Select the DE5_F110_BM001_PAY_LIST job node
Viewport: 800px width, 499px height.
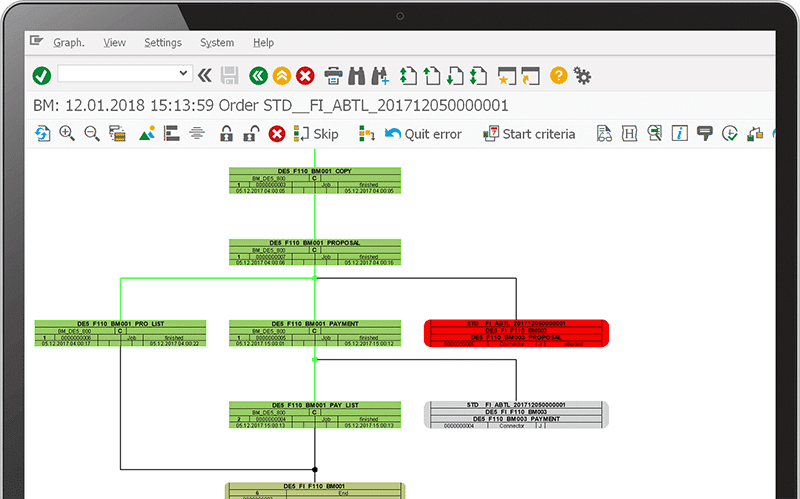point(315,414)
